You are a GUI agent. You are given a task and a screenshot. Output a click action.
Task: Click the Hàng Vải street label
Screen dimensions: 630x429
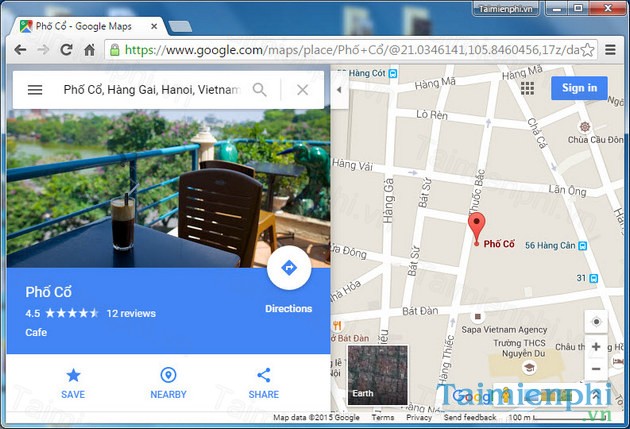tap(352, 165)
